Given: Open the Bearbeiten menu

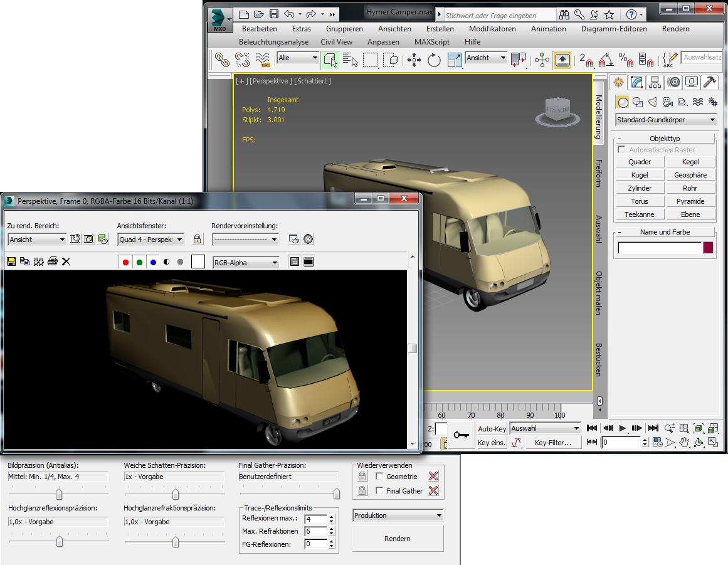Looking at the screenshot, I should coord(260,29).
